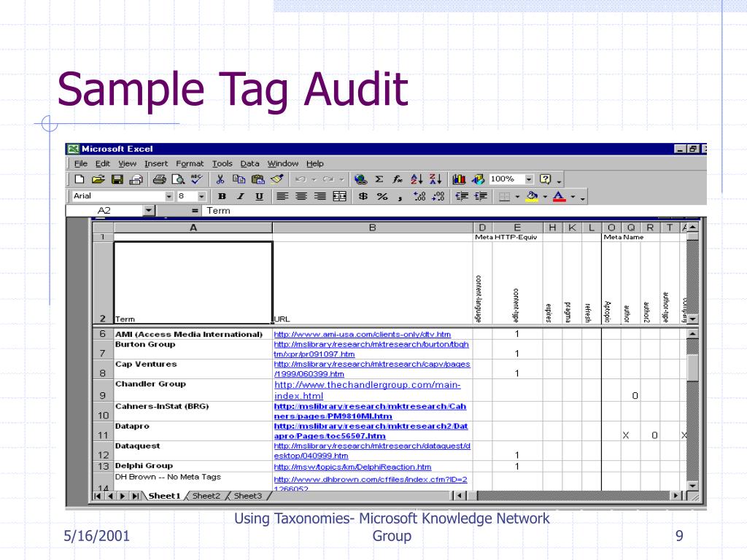Open Office Assistant help question icon
Viewport: 747px width, 560px height.
pyautogui.click(x=545, y=179)
